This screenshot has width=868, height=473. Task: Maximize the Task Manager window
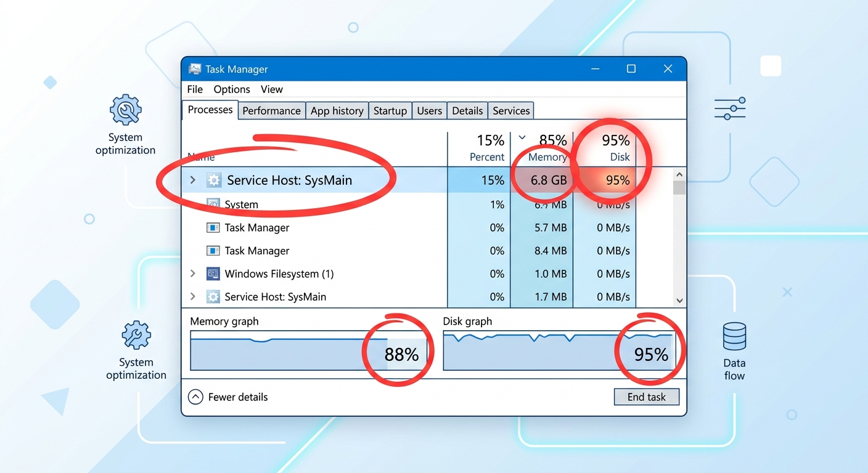point(631,69)
